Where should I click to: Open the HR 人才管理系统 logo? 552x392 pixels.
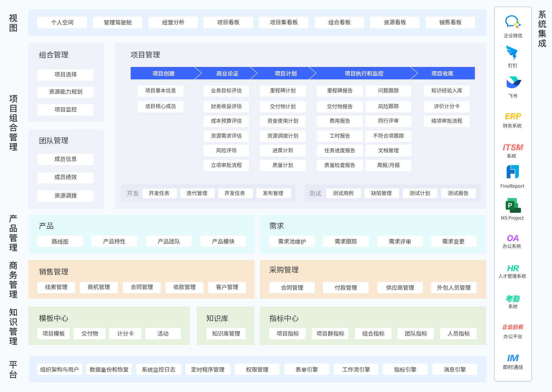[x=513, y=268]
